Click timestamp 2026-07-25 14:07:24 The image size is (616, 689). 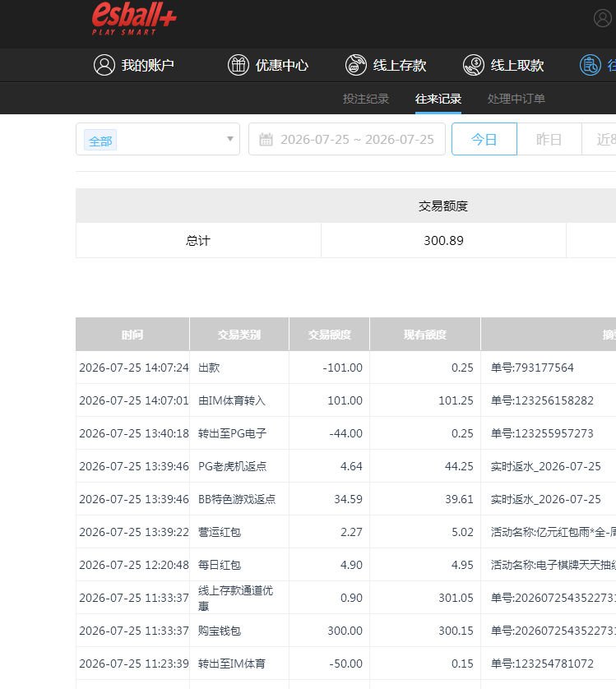coord(134,368)
